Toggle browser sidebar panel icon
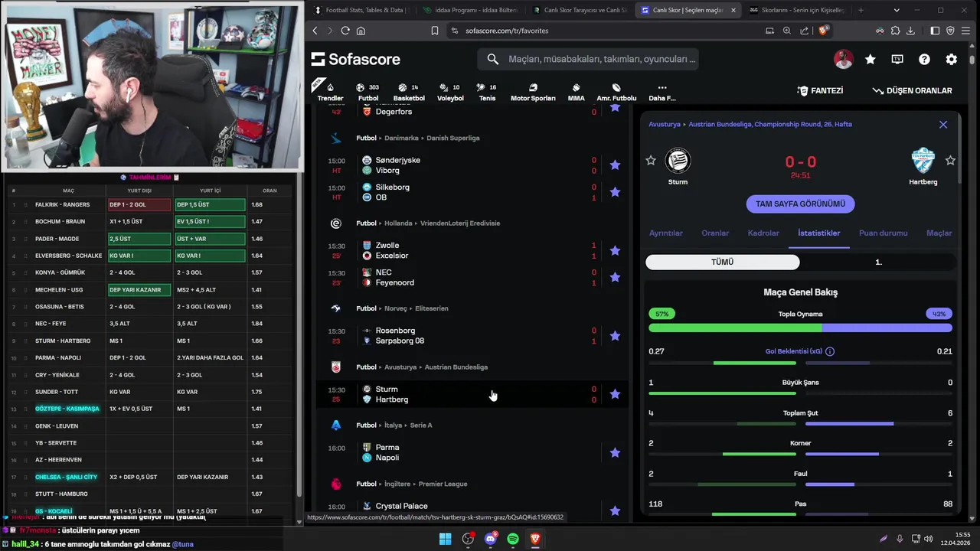The width and height of the screenshot is (980, 551). [935, 31]
